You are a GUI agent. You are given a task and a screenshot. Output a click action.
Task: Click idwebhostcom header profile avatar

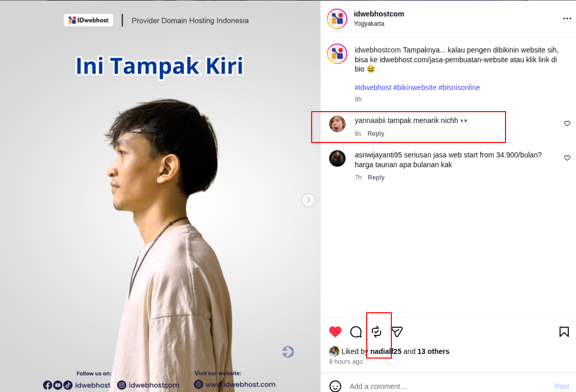point(337,19)
